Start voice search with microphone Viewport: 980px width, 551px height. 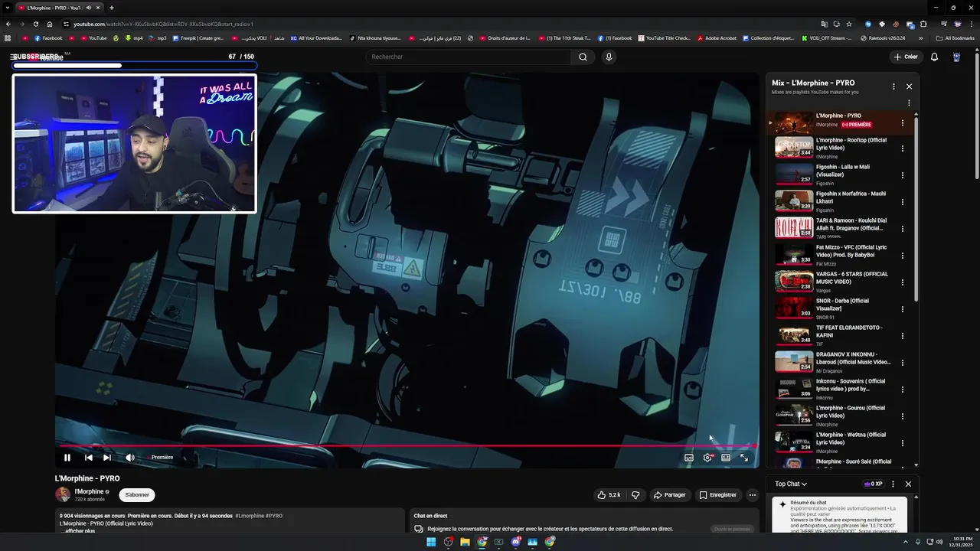click(609, 57)
